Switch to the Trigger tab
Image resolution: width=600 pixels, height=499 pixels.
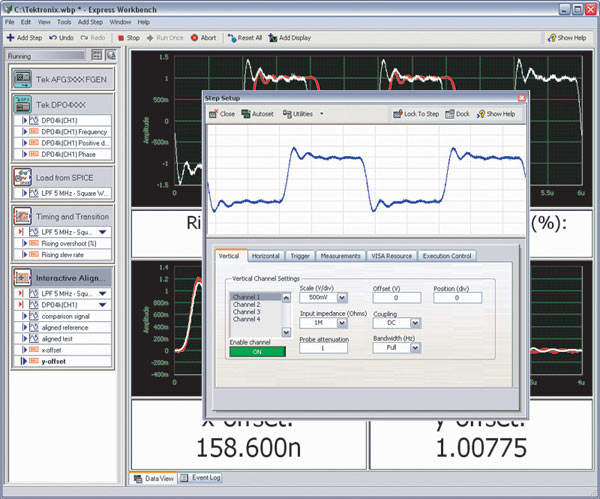tap(300, 256)
